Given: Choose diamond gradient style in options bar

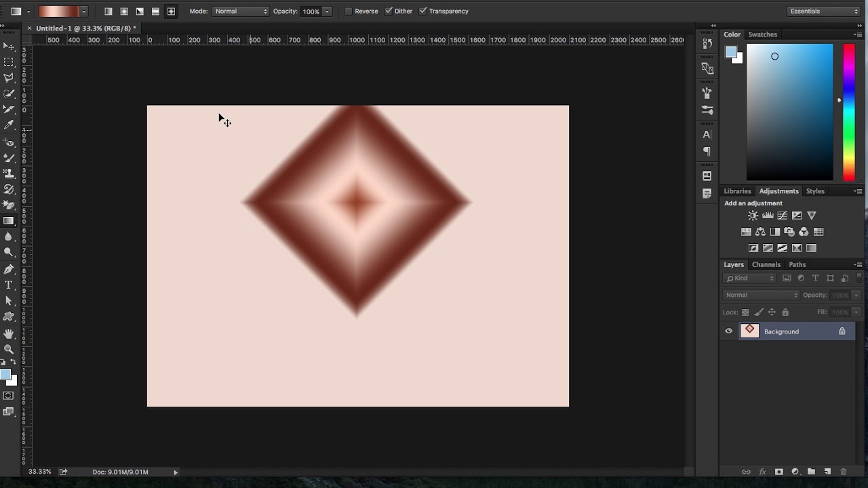Looking at the screenshot, I should (171, 12).
